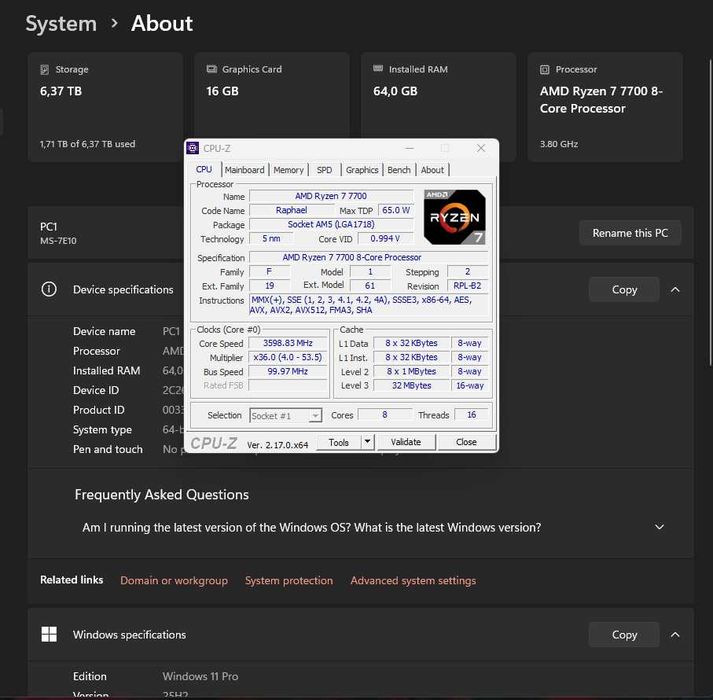Viewport: 713px width, 700px height.
Task: Minimize the CPU-Z window
Action: pos(410,148)
